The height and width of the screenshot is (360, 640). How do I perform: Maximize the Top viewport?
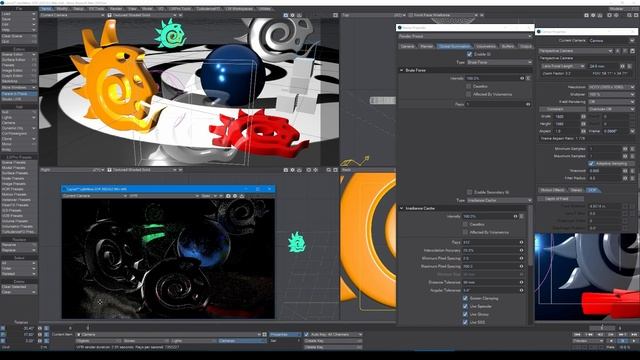point(637,15)
